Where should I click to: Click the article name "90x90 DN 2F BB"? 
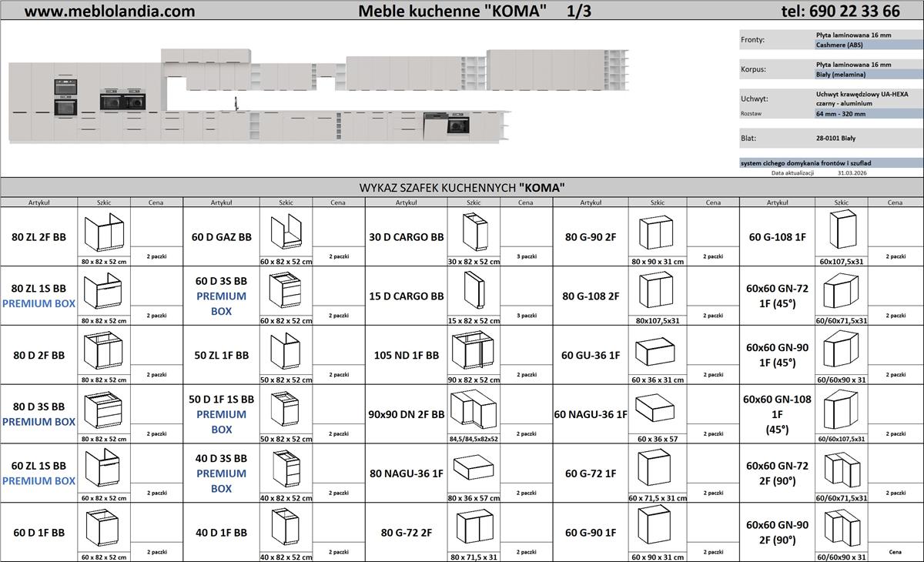coord(407,414)
